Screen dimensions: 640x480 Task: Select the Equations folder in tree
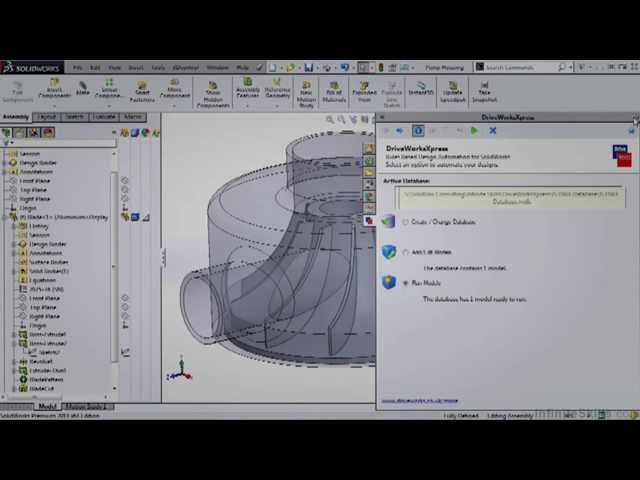(38, 280)
